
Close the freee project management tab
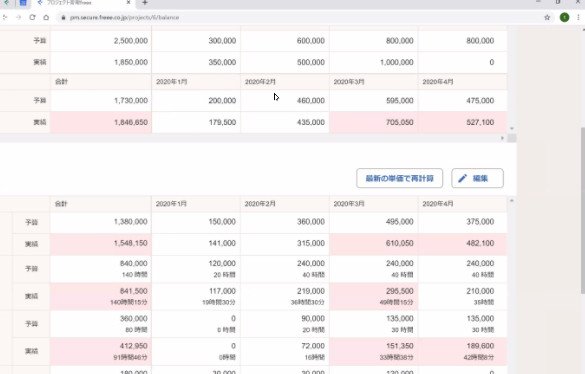128,3
